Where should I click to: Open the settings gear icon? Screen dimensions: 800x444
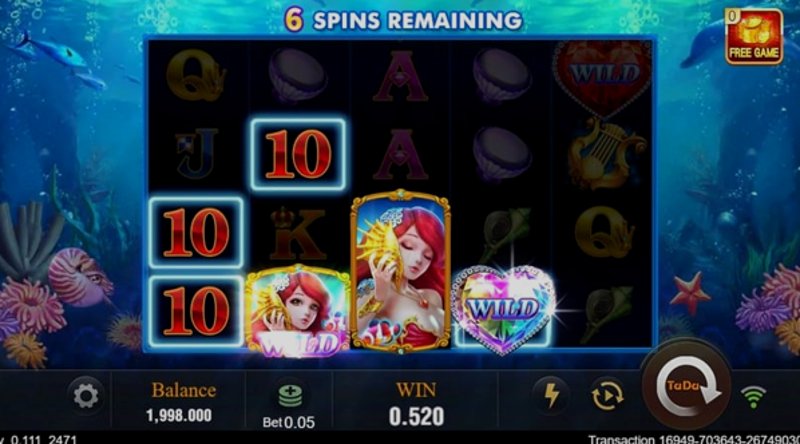(86, 396)
